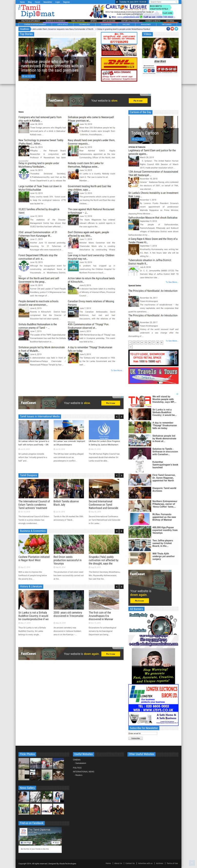This screenshot has height=868, width=197.
Task: Show previous video in Videos panel
Action: (x=146, y=52)
